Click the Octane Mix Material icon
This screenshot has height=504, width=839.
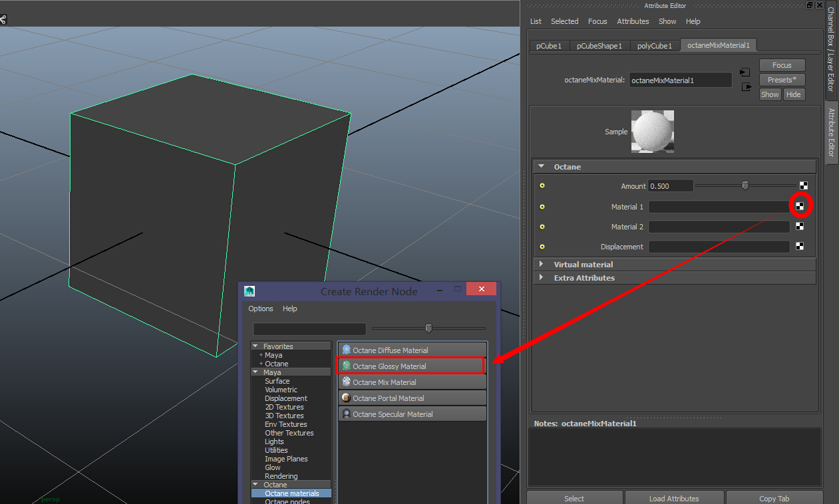pyautogui.click(x=346, y=382)
